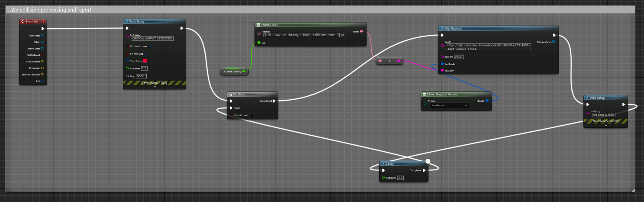The image size is (644, 202).
Task: Expand the Hit Sent Print String options
Action: (x=605, y=125)
